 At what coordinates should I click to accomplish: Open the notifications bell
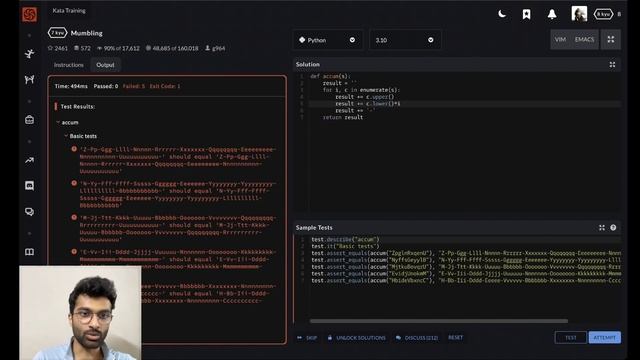coord(552,14)
